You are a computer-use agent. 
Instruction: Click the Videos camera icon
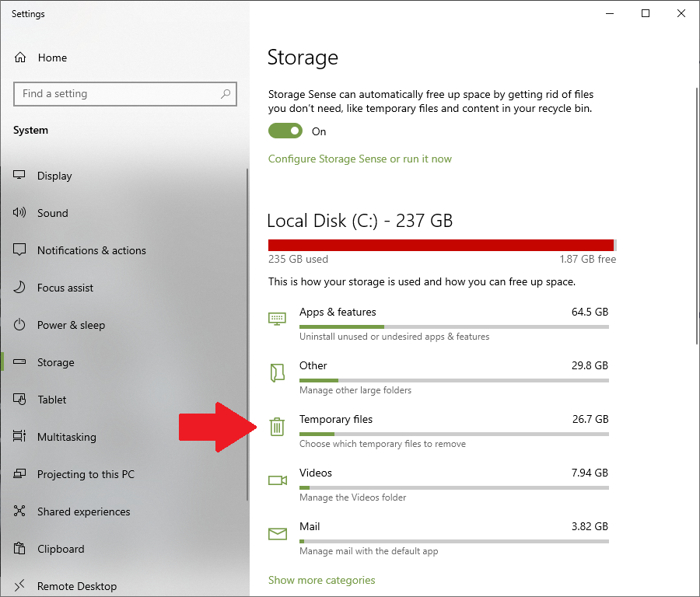coord(277,480)
